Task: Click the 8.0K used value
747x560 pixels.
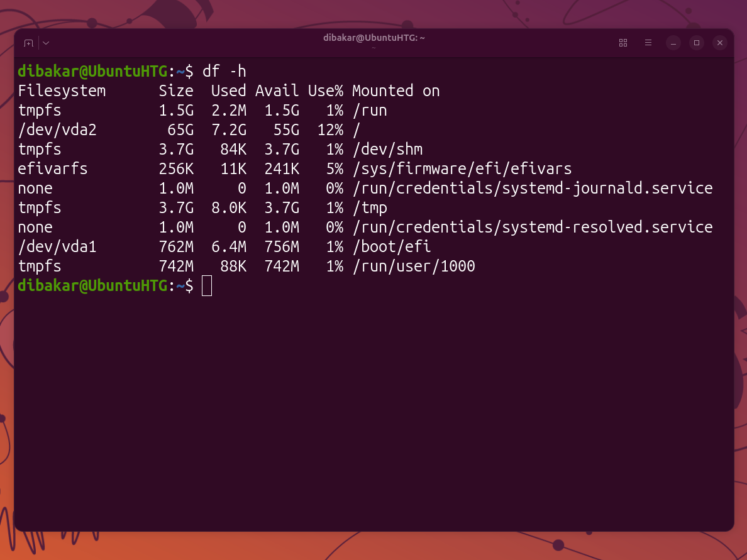Action: [x=229, y=207]
